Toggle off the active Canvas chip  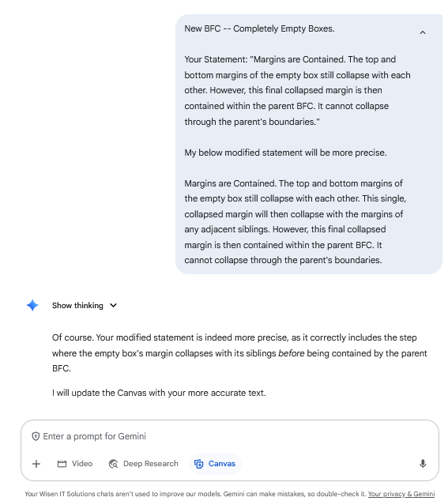click(x=215, y=464)
